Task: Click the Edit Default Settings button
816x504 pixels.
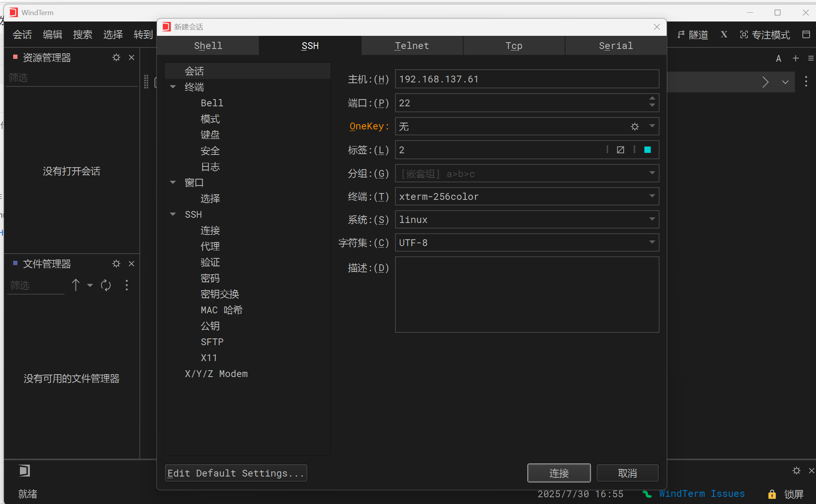Action: tap(236, 473)
